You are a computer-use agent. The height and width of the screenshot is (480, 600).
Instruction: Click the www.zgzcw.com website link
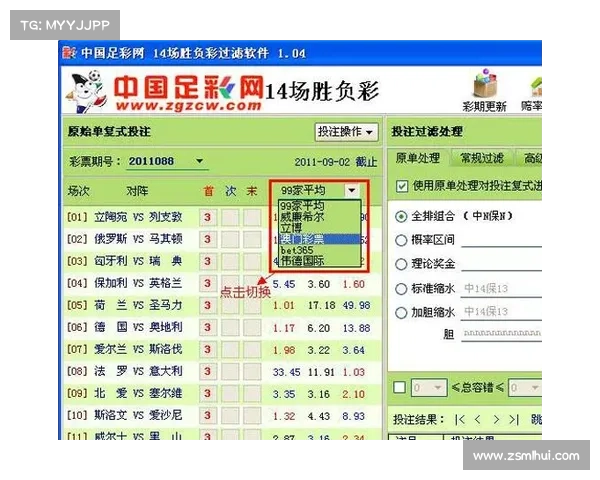coord(188,105)
